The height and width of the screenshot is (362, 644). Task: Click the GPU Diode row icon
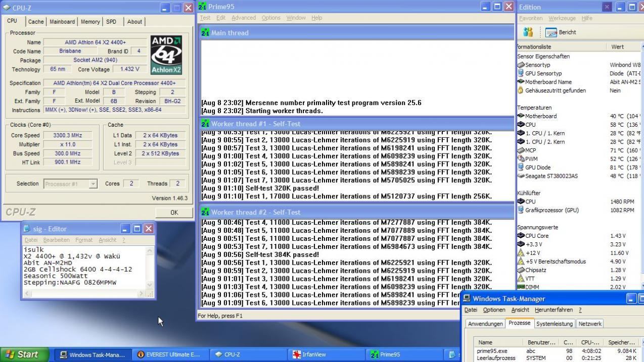pos(521,168)
